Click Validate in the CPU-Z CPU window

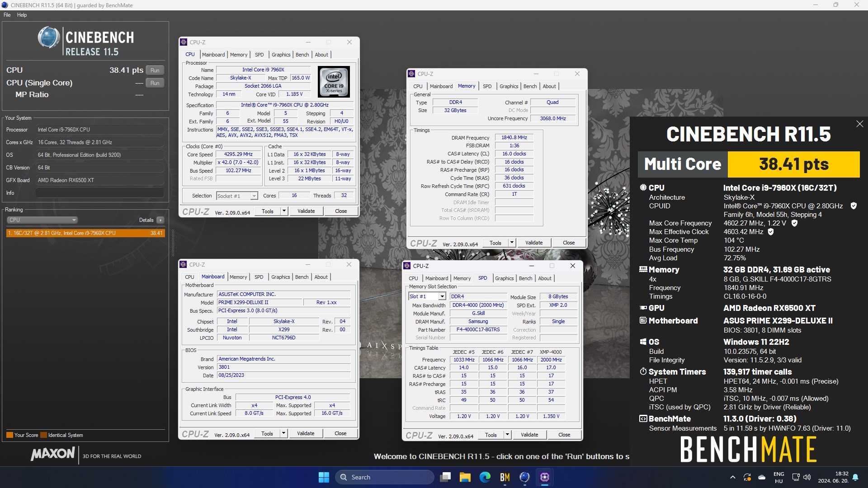306,211
